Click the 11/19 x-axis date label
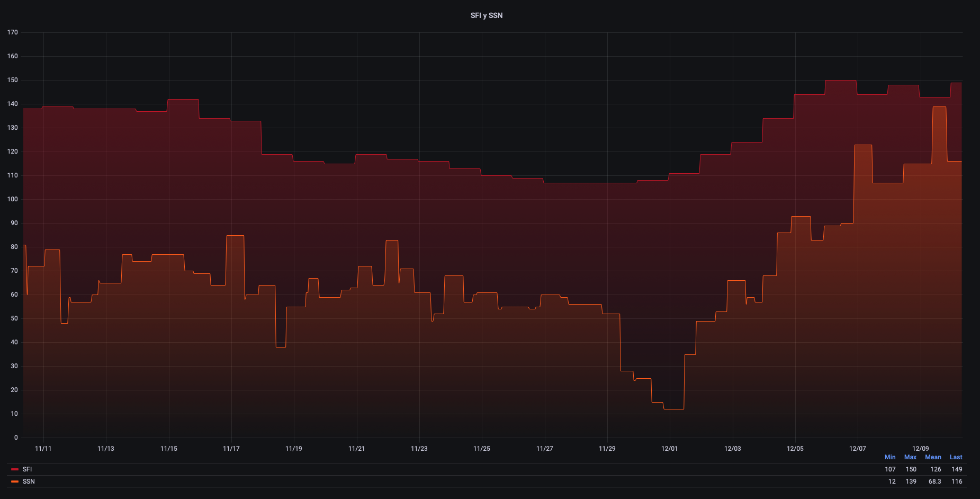 coord(294,449)
